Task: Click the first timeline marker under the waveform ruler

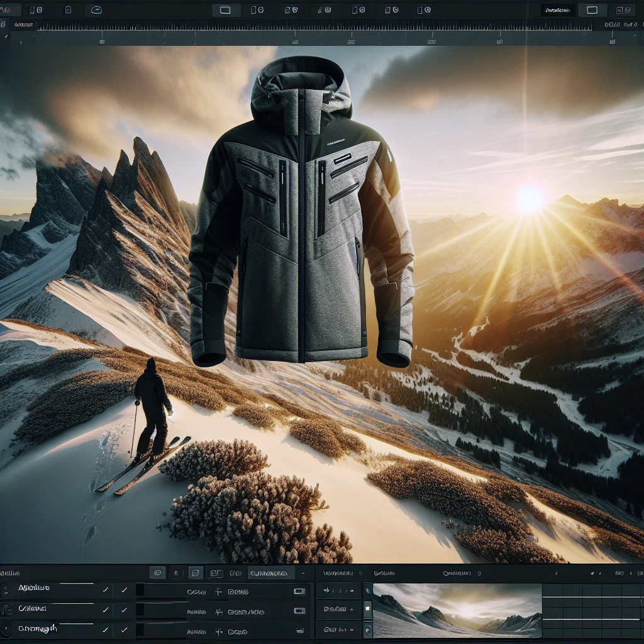Action: [102, 42]
